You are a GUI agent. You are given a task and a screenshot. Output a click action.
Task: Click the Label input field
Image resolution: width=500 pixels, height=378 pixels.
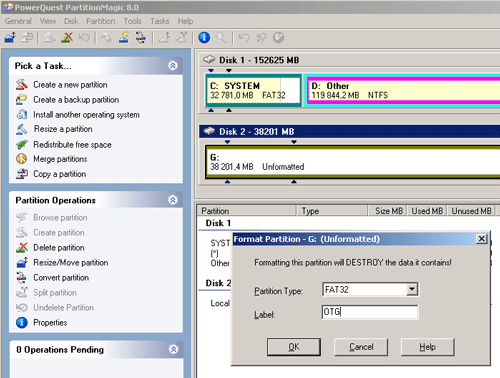(x=370, y=312)
